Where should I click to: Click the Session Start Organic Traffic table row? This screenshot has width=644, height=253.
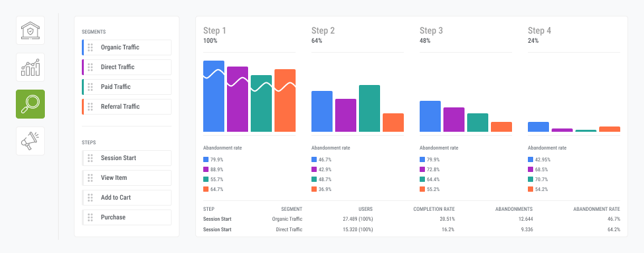[x=412, y=219]
